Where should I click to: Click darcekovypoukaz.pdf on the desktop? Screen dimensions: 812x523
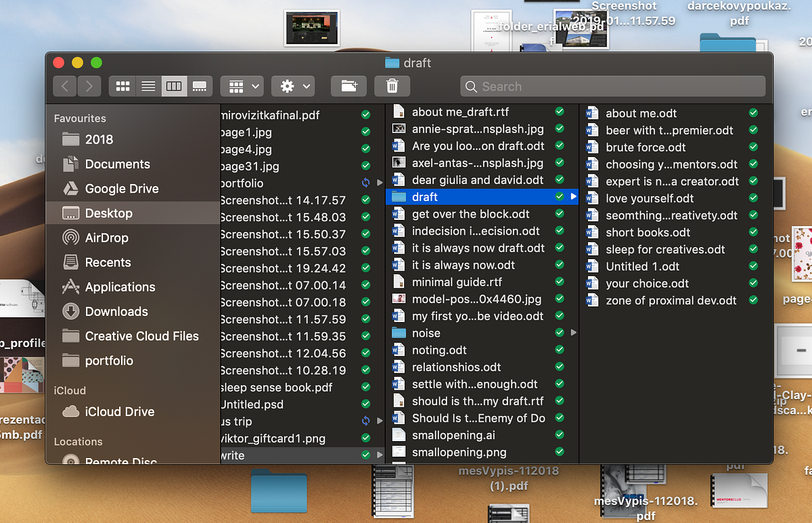740,14
